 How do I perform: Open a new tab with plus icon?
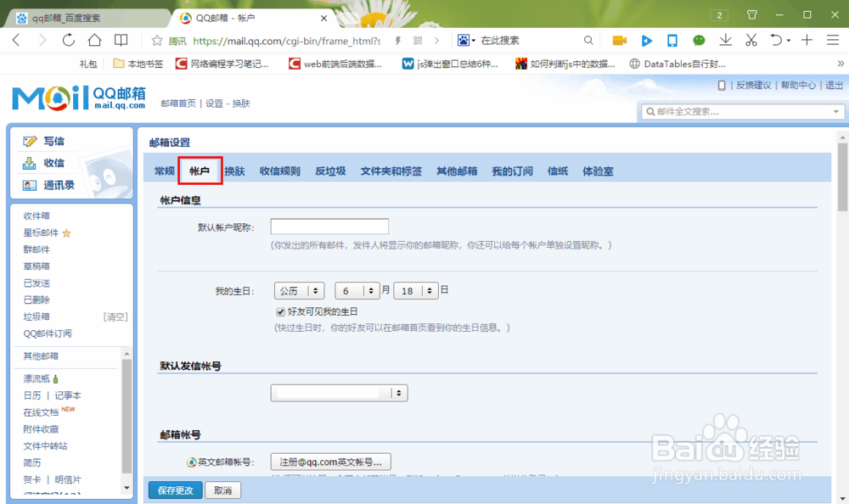pyautogui.click(x=807, y=40)
